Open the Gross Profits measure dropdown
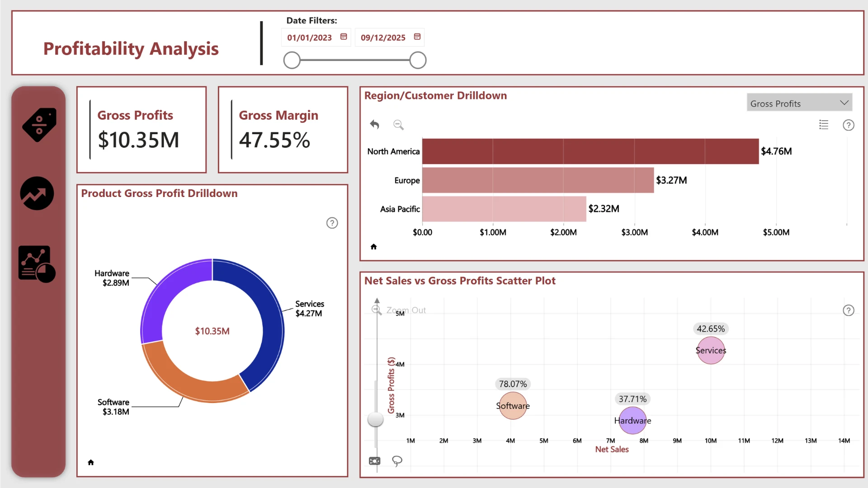This screenshot has height=488, width=868. pyautogui.click(x=799, y=103)
